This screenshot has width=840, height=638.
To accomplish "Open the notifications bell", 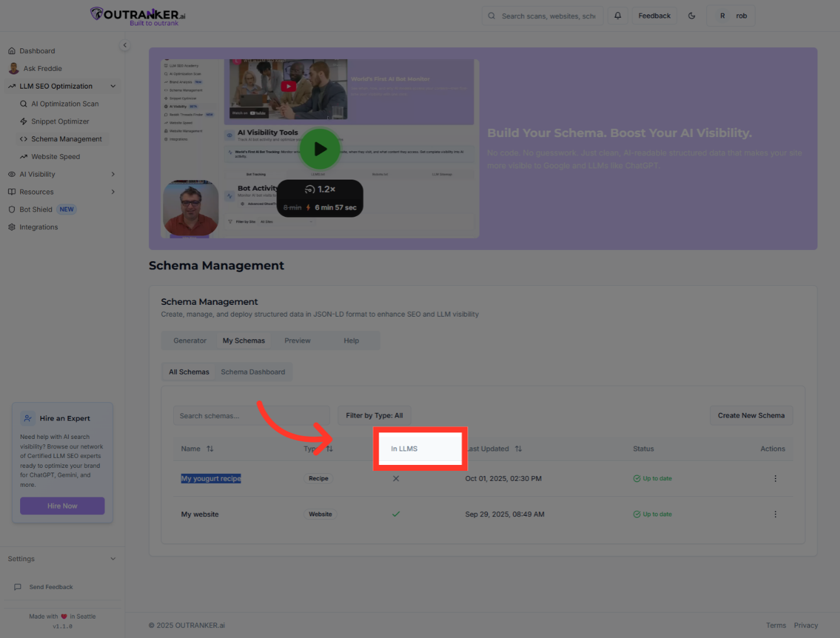I will point(618,16).
